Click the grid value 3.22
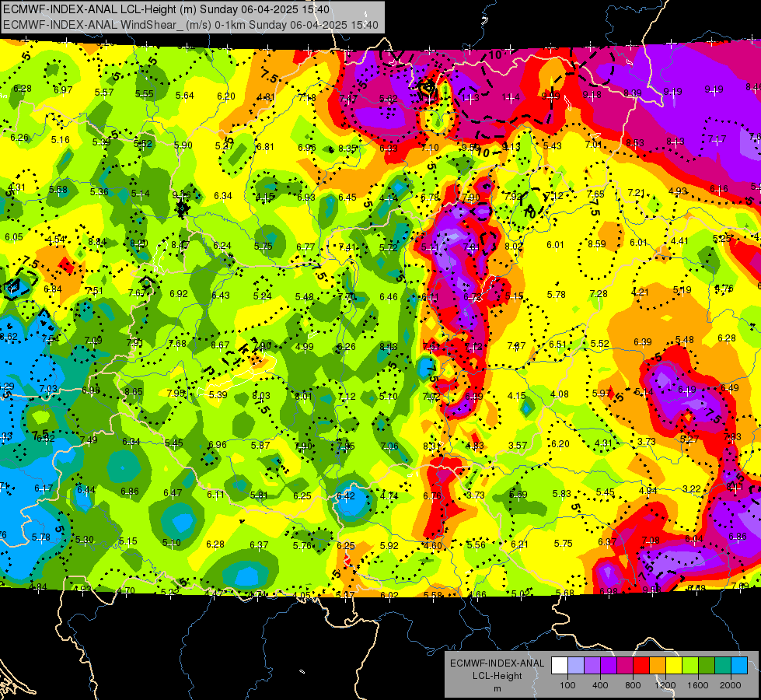The height and width of the screenshot is (700, 761). 692,488
